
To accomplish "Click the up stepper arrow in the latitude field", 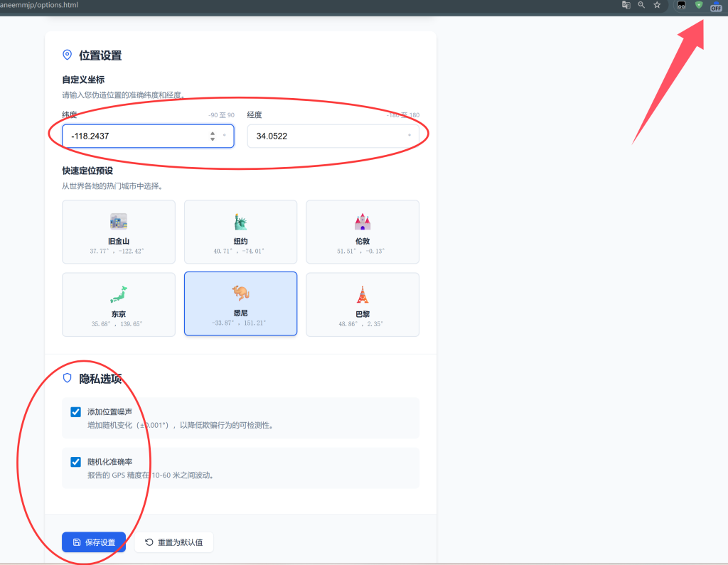I will [x=212, y=132].
